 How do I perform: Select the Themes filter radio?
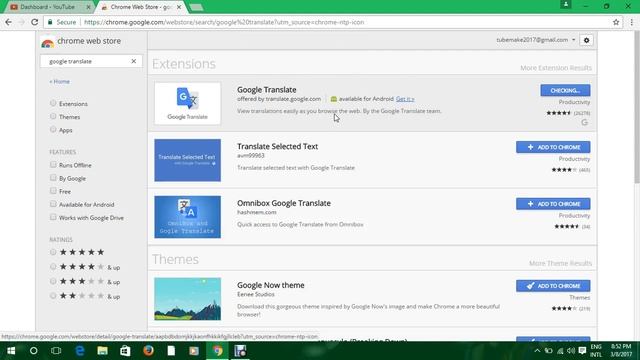click(53, 116)
